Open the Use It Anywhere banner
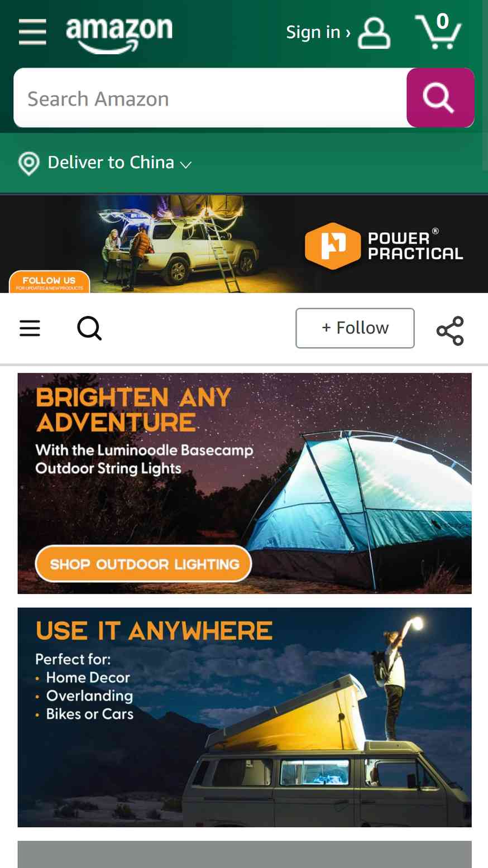488x868 pixels. tap(245, 717)
